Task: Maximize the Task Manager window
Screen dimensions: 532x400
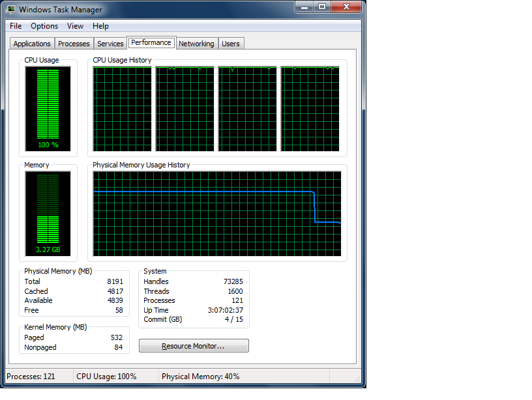Action: [322, 7]
